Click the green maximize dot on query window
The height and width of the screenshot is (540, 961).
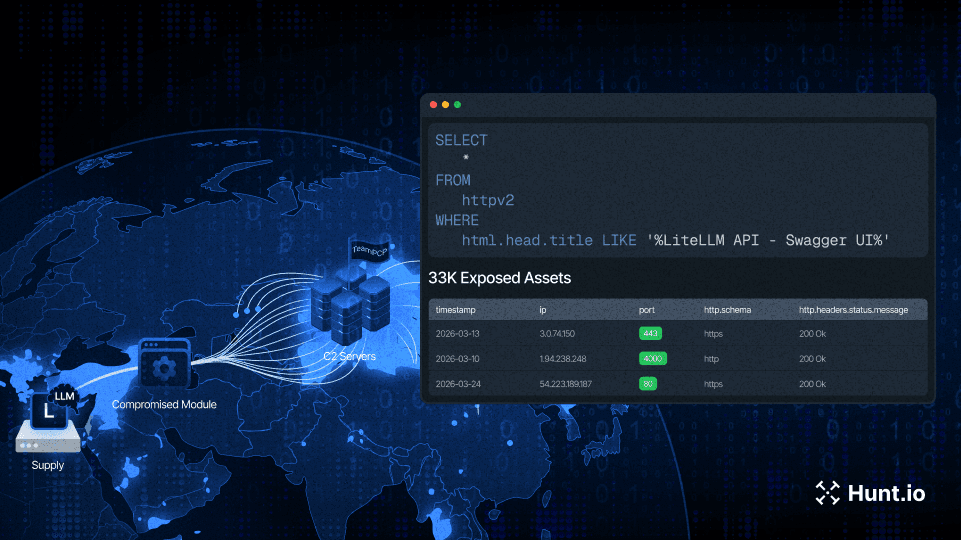coord(457,105)
